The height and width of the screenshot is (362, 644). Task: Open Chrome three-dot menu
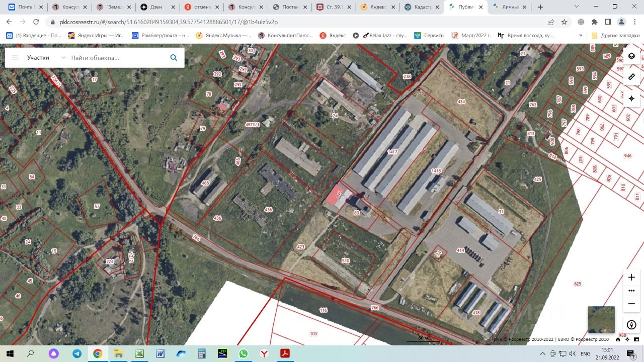tap(634, 22)
